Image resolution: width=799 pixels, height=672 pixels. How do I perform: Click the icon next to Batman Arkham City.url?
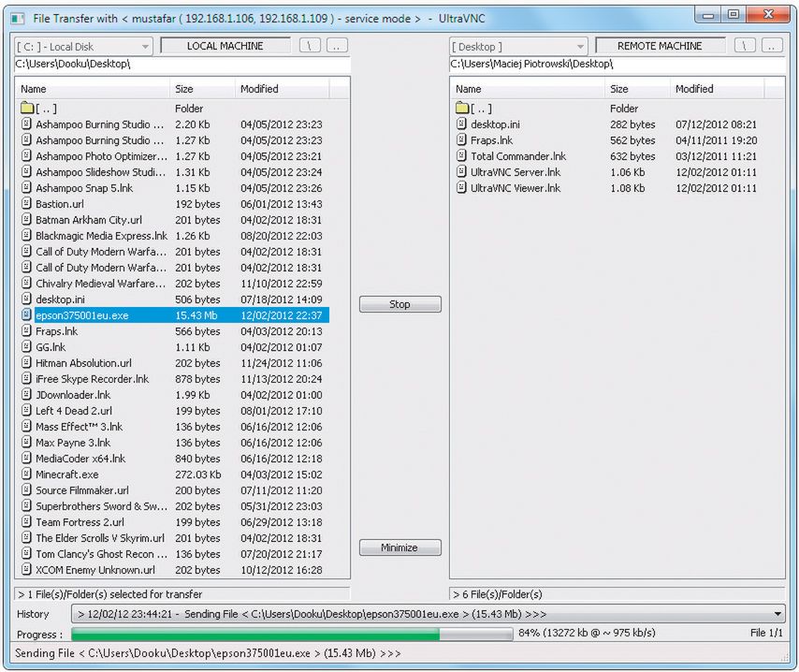tap(26, 219)
